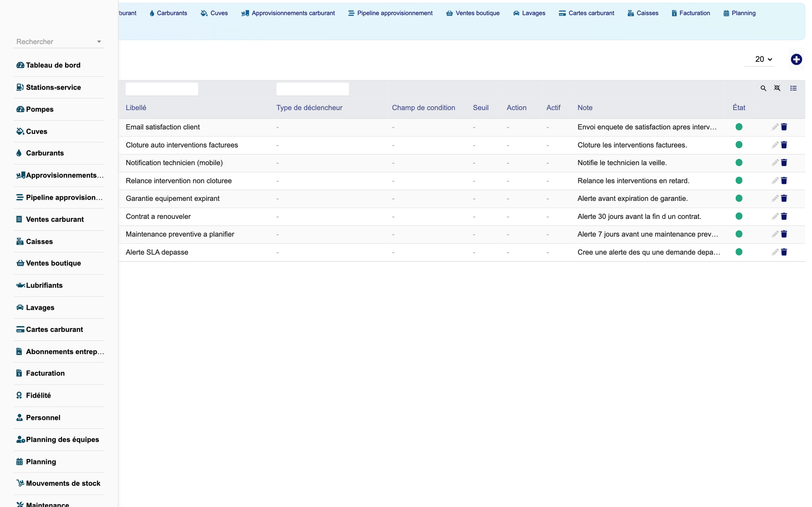Open Planning des équipes in sidebar
Image resolution: width=812 pixels, height=507 pixels.
[59, 439]
